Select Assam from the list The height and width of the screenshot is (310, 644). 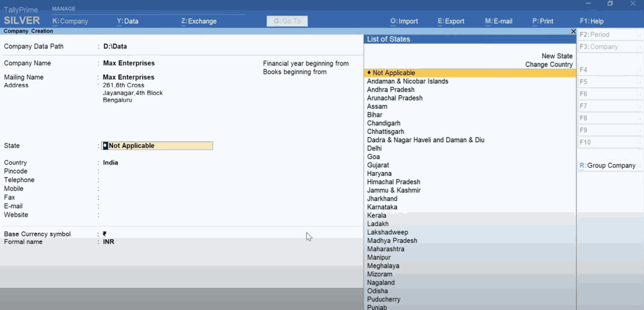click(x=377, y=106)
